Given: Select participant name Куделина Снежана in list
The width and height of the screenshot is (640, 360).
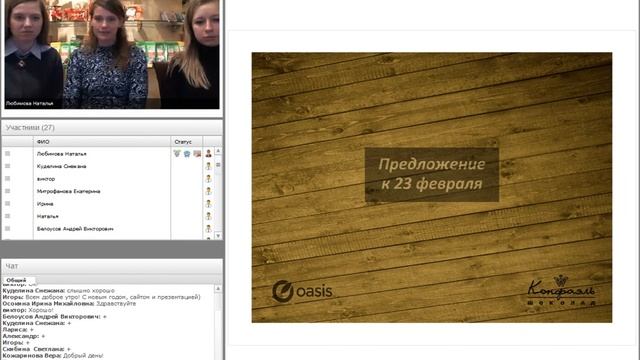Looking at the screenshot, I should 62,166.
